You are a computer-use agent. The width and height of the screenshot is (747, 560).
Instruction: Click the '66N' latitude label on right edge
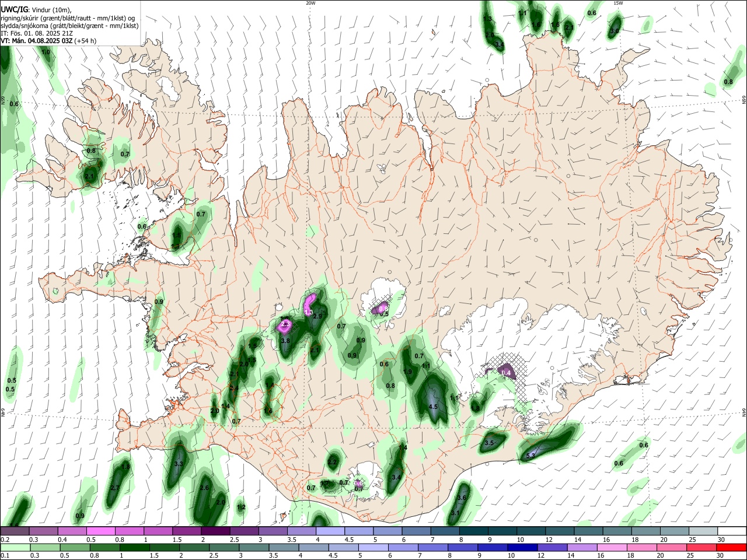click(x=744, y=101)
